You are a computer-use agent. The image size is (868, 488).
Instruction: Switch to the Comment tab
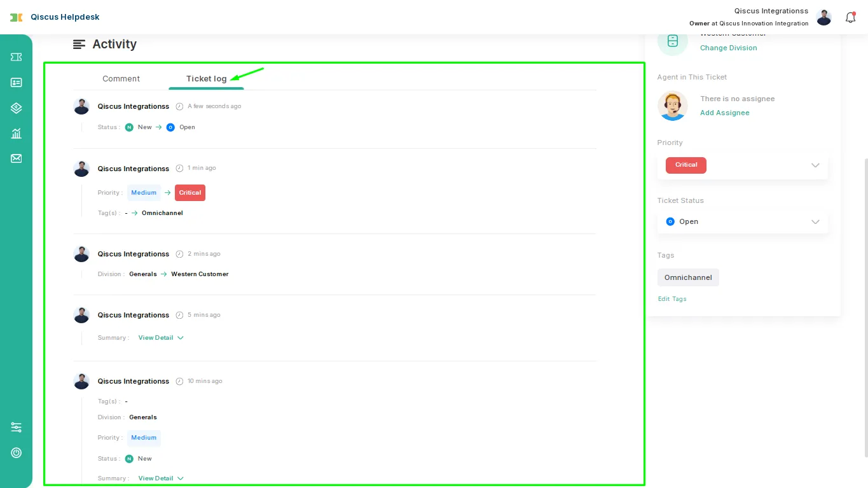[x=121, y=79]
